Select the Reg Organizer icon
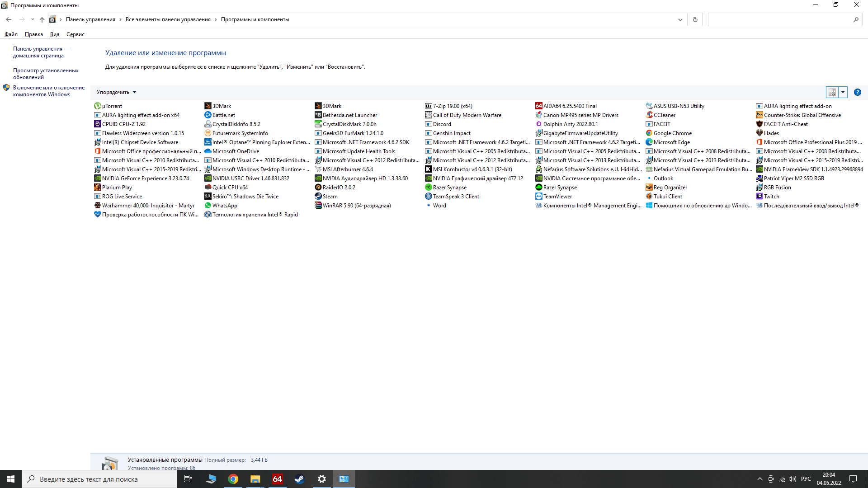This screenshot has height=488, width=868. [649, 187]
